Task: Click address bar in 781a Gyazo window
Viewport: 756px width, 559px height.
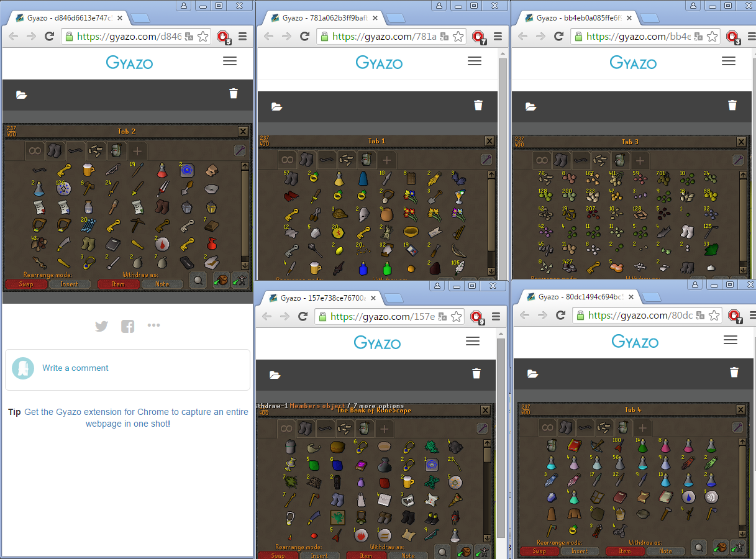Action: coord(391,37)
